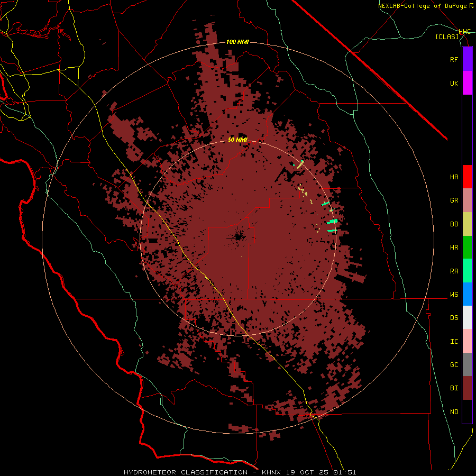Click the 100 NMI range ring label
This screenshot has width=476, height=476.
tap(237, 42)
